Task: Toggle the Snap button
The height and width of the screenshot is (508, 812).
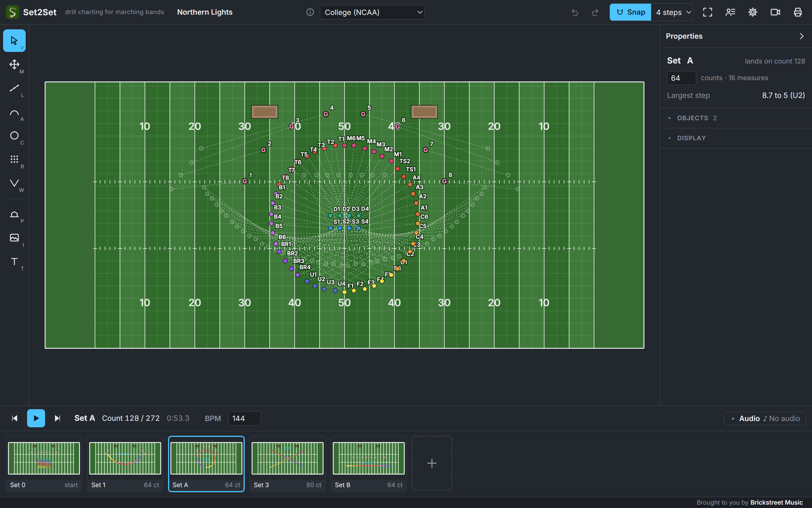Action: point(630,12)
